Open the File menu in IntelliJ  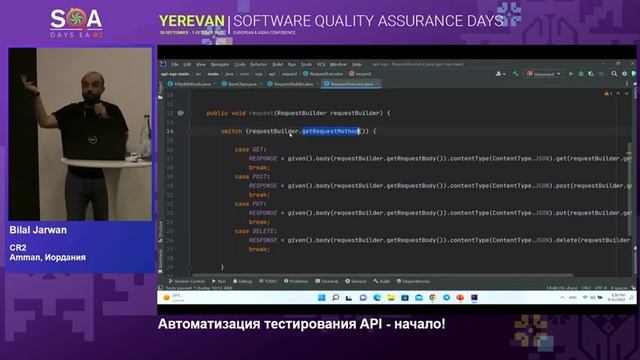pos(175,64)
